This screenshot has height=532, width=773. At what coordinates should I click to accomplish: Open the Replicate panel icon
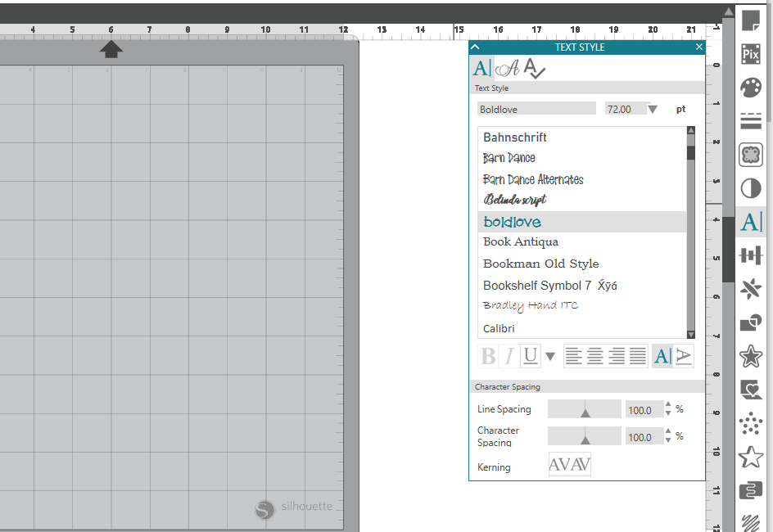(751, 289)
